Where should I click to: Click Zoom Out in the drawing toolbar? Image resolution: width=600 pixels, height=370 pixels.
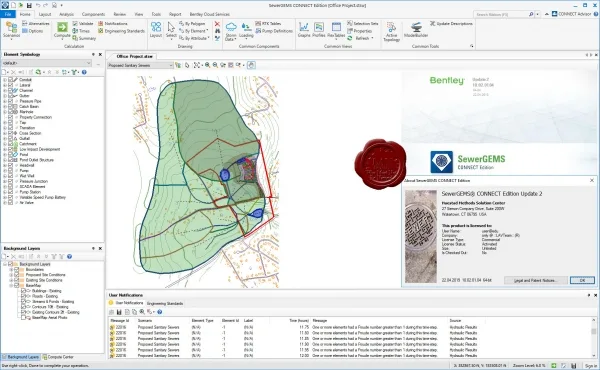click(215, 65)
